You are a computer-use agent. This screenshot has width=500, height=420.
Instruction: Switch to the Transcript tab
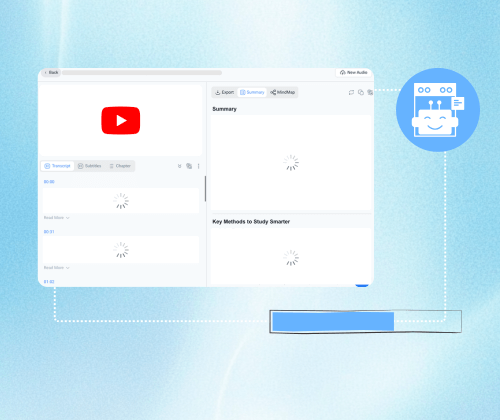pyautogui.click(x=57, y=166)
